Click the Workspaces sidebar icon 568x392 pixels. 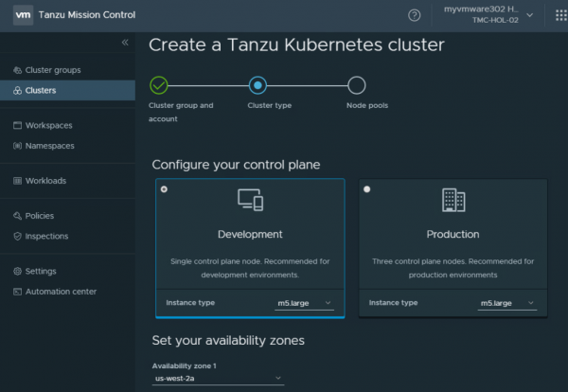[17, 125]
